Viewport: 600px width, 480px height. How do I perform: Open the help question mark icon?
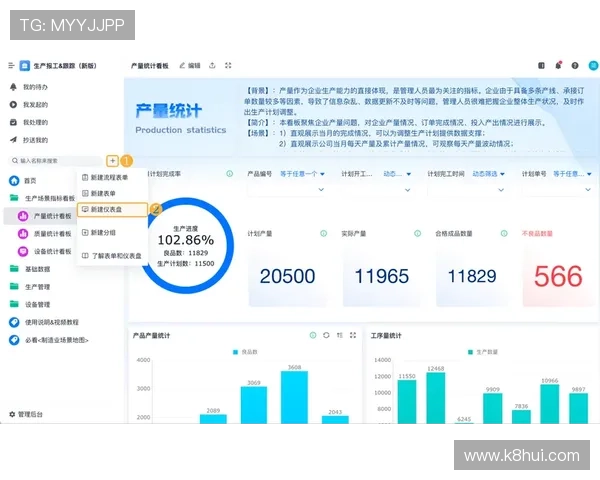tap(575, 66)
